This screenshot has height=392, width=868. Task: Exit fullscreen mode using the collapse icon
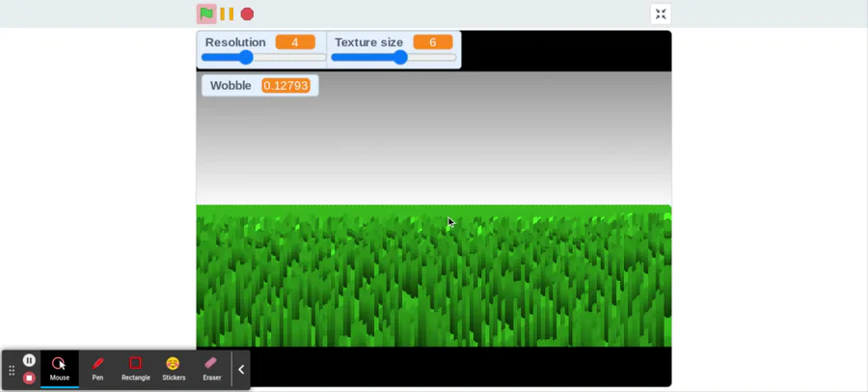661,14
